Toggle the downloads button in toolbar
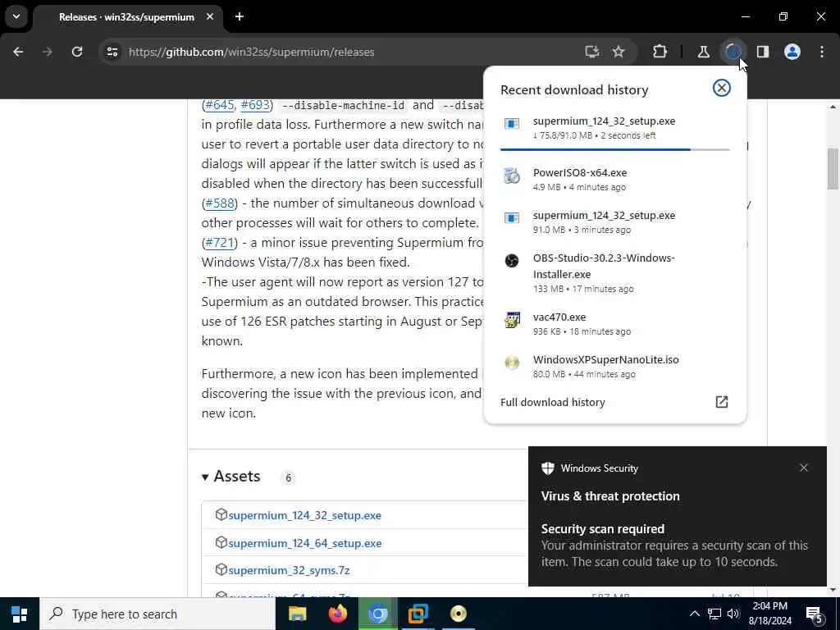Viewport: 840px width, 630px height. [733, 52]
